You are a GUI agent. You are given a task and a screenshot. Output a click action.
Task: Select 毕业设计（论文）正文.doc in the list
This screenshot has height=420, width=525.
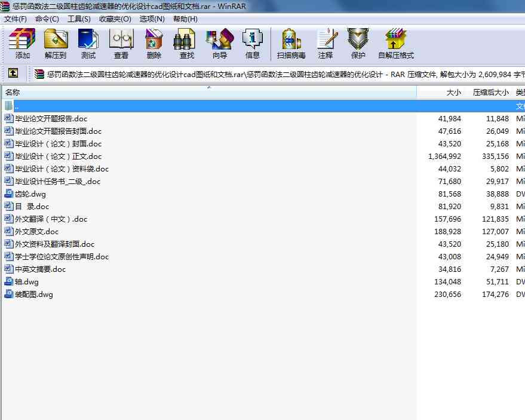58,157
